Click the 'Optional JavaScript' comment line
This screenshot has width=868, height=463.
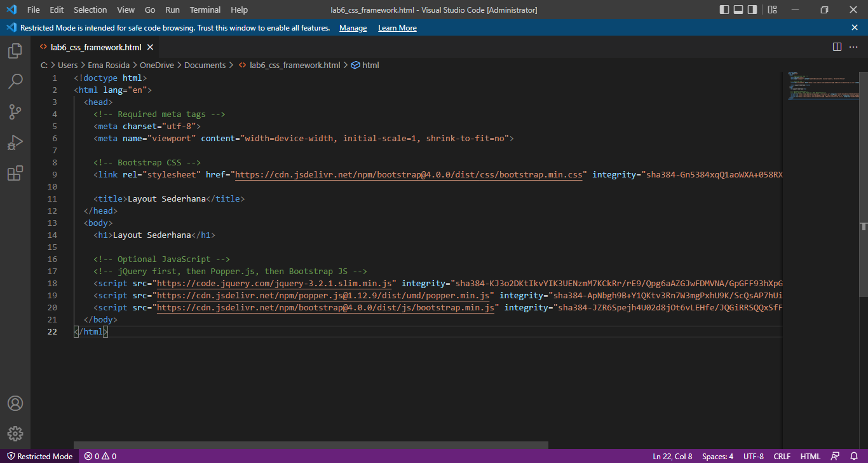pos(162,259)
